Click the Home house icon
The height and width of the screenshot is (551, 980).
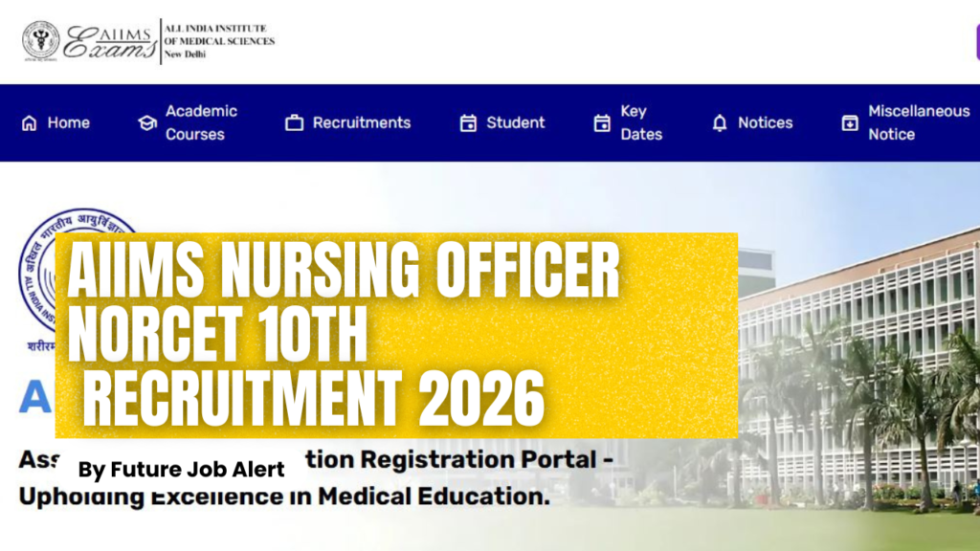(30, 123)
